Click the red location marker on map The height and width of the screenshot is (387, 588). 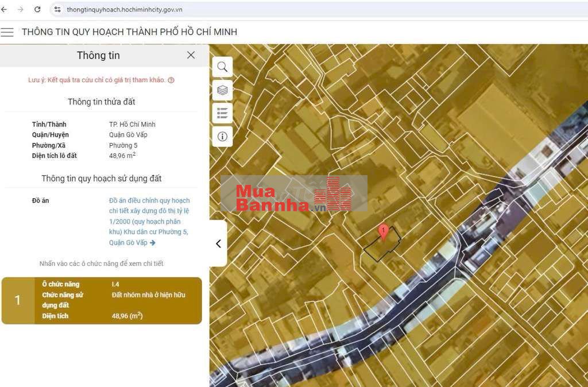pos(383,231)
